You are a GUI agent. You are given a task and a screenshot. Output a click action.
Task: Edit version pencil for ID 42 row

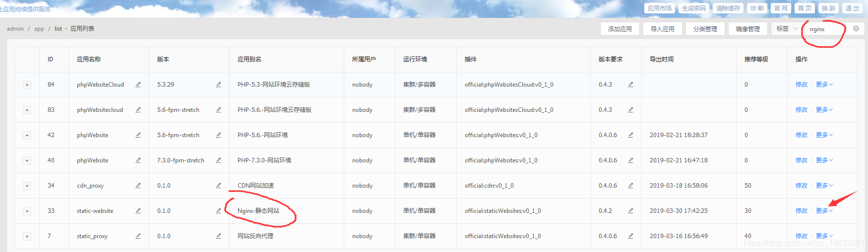coord(218,135)
